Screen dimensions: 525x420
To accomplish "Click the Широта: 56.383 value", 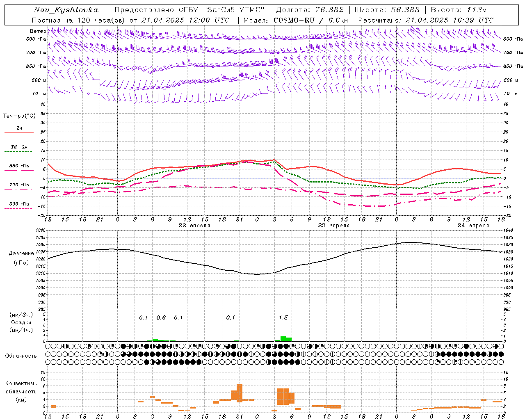I will point(387,10).
